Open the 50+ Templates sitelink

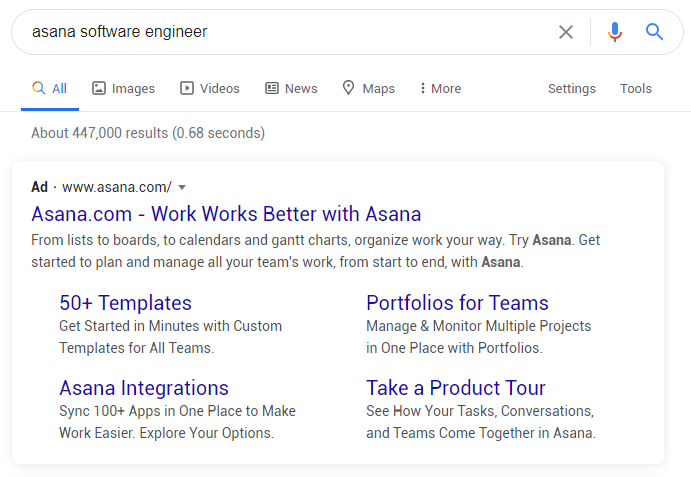pos(125,303)
